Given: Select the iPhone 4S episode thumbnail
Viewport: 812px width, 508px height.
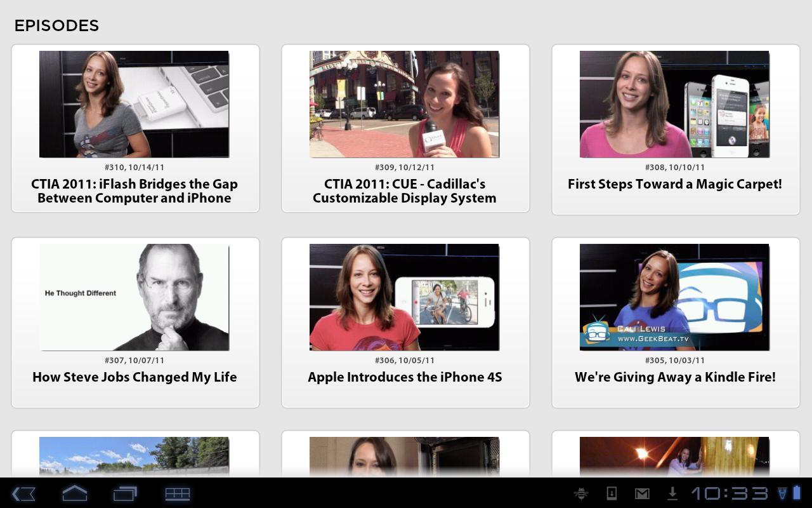Looking at the screenshot, I should (404, 297).
